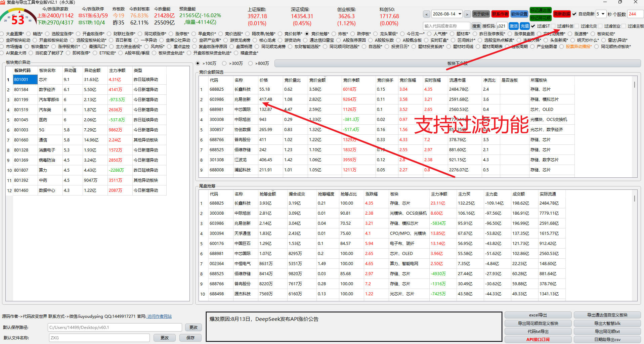Click 更改 next to file name ZXG
The image size is (644, 344).
point(165,338)
